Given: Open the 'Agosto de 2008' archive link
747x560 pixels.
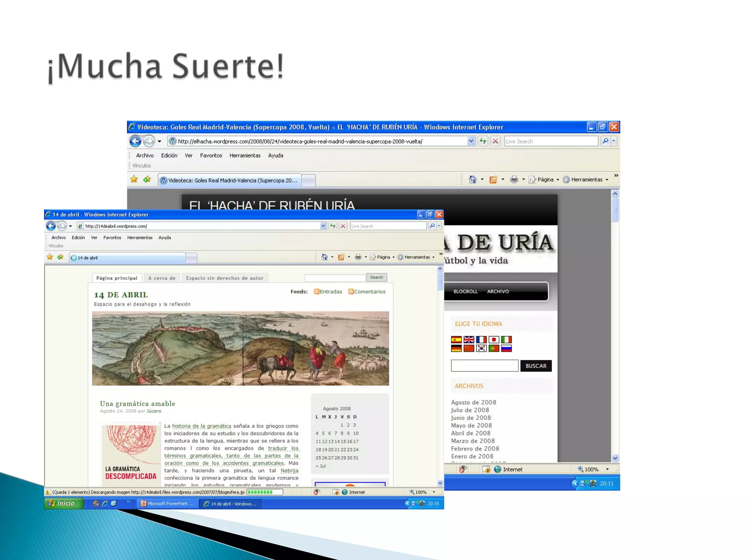Looking at the screenshot, I should point(473,402).
